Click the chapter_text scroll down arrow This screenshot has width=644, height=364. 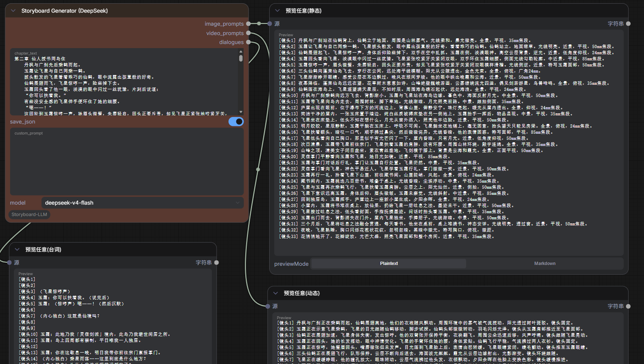241,112
